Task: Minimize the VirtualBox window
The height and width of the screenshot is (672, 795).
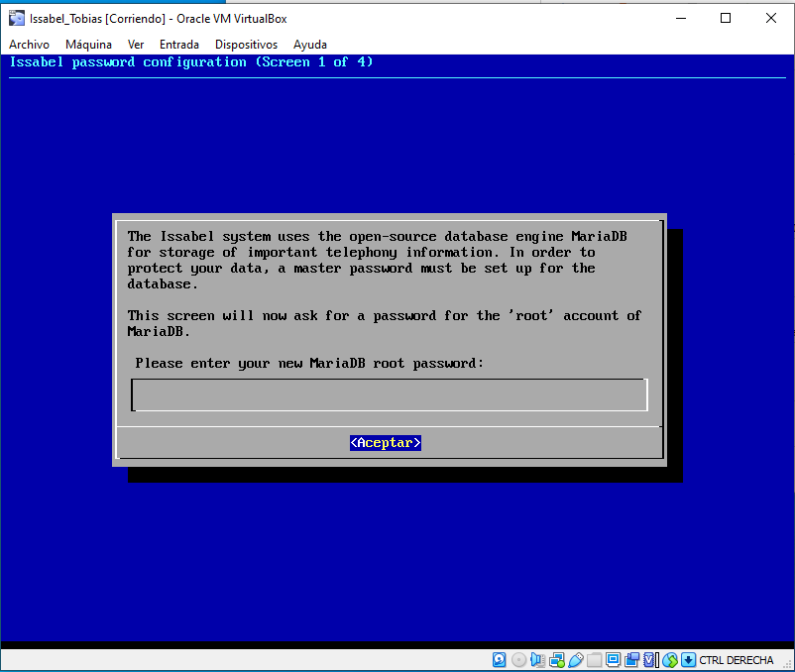Action: [x=681, y=18]
